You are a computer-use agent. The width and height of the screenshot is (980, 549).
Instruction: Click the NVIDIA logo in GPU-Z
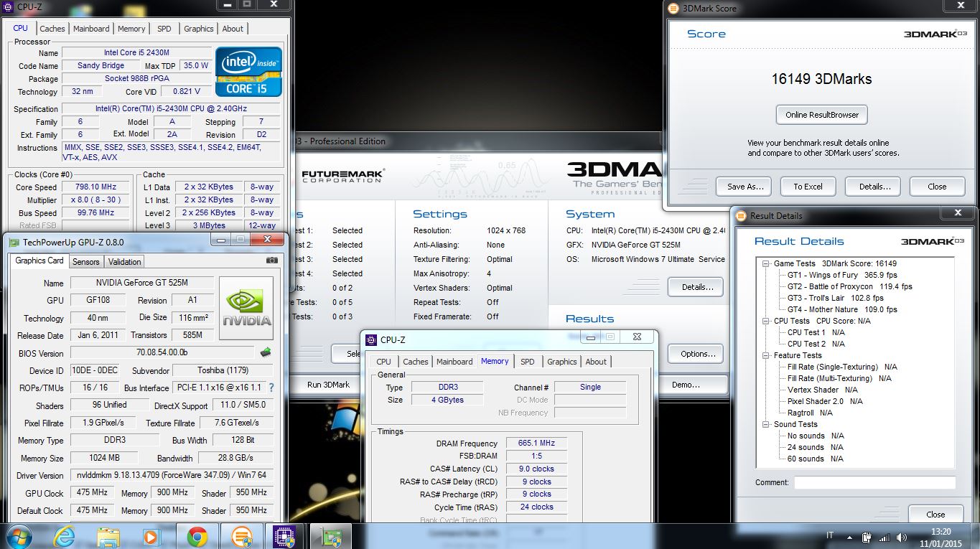pyautogui.click(x=246, y=309)
